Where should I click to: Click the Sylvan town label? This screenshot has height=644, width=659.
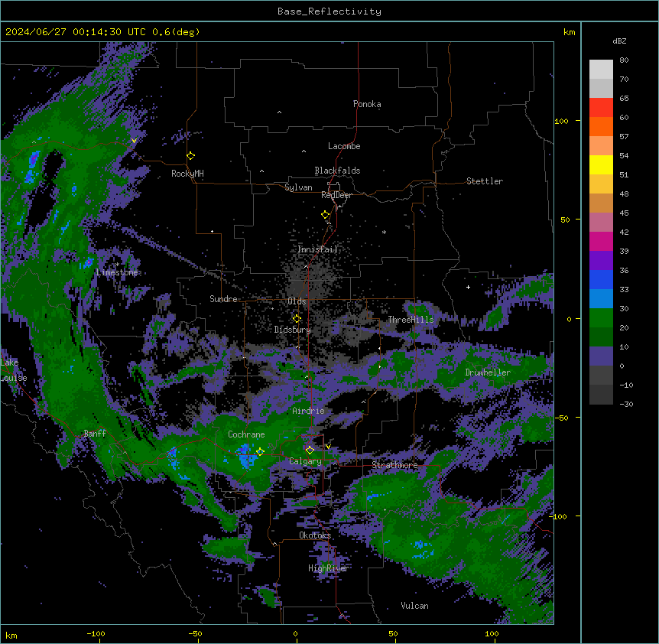click(x=298, y=187)
